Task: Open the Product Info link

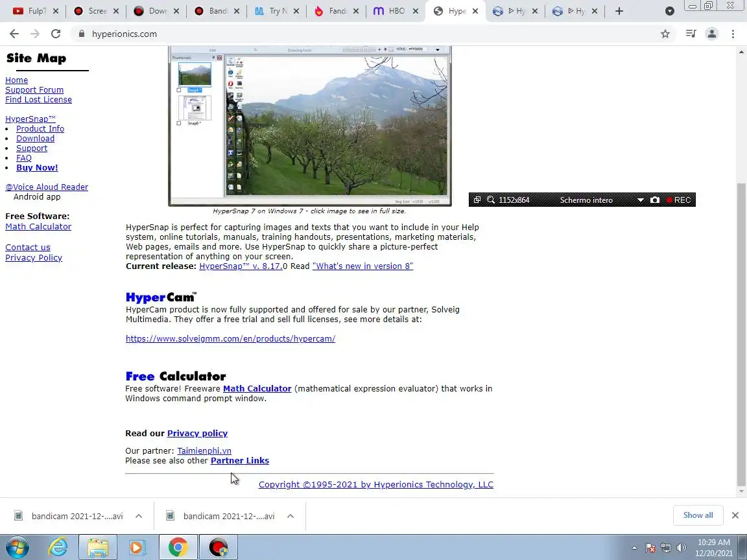Action: click(40, 128)
